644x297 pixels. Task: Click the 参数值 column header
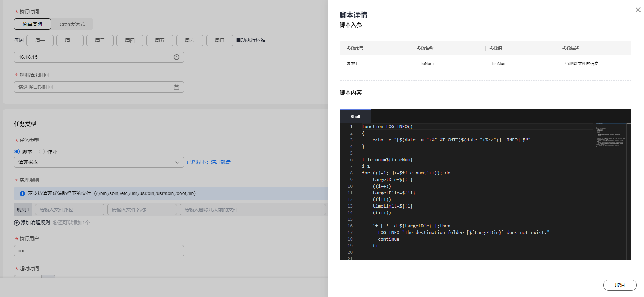496,48
